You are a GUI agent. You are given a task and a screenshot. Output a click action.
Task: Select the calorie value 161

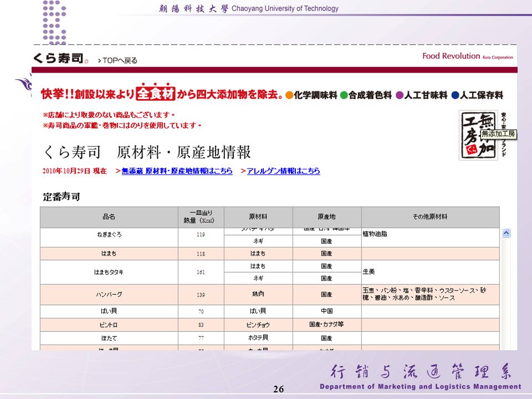coord(201,272)
